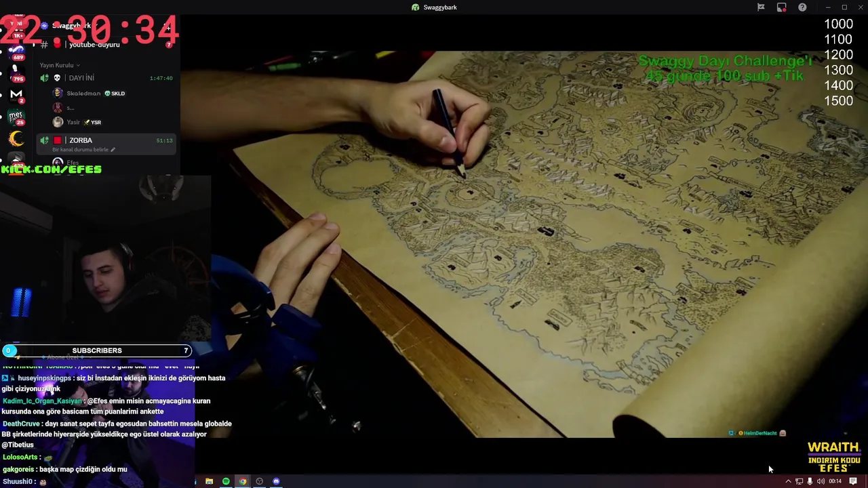This screenshot has width=868, height=488.
Task: Click the SUBSCRIBERS goal bar
Action: [x=96, y=350]
